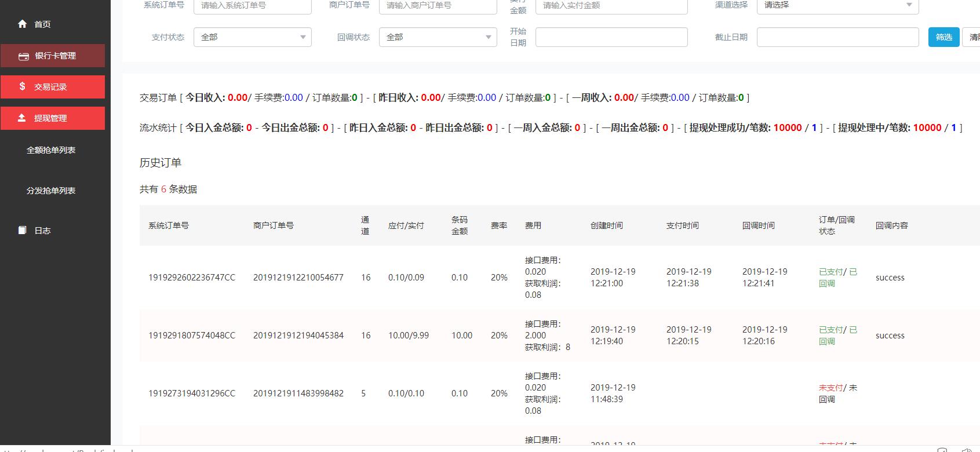Select order row 1919292602236747CC
The image size is (980, 452).
coord(192,278)
